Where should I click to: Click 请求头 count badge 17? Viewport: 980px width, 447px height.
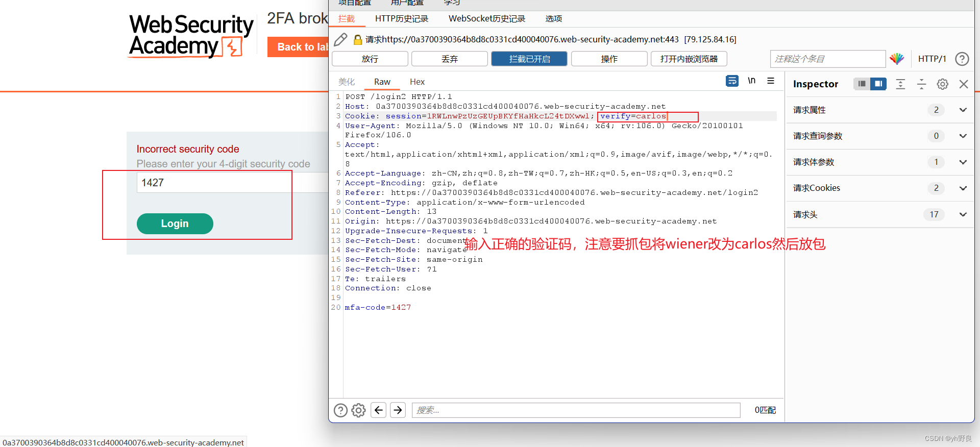[934, 214]
